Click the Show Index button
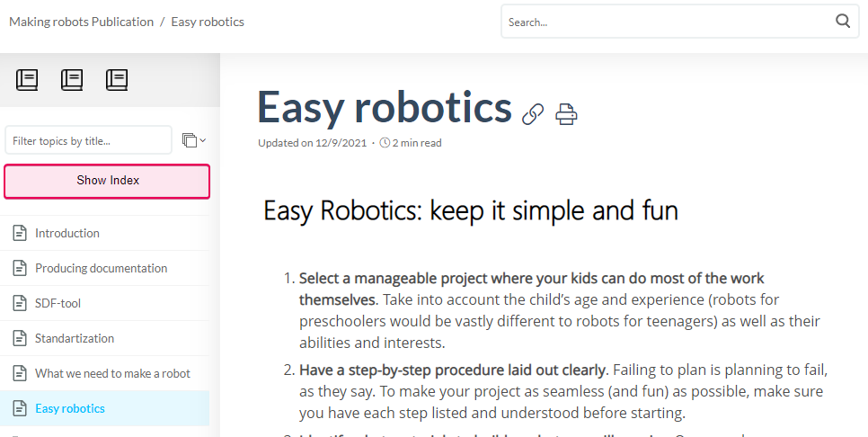 [107, 181]
